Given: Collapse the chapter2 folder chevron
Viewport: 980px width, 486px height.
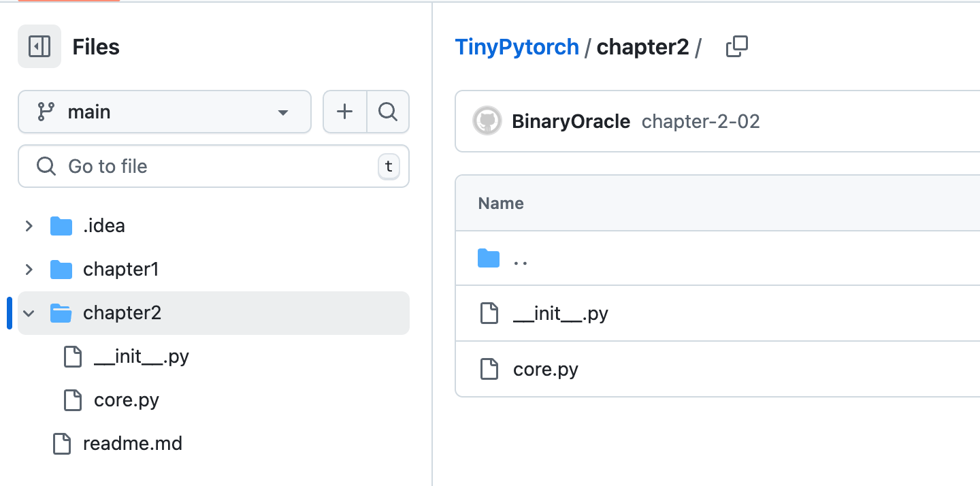Looking at the screenshot, I should coord(29,313).
